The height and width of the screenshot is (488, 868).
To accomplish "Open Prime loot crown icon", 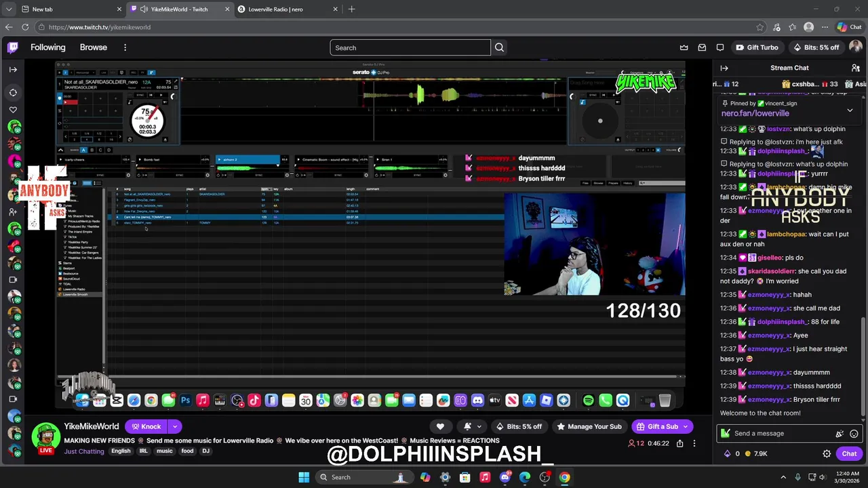I will pos(684,47).
